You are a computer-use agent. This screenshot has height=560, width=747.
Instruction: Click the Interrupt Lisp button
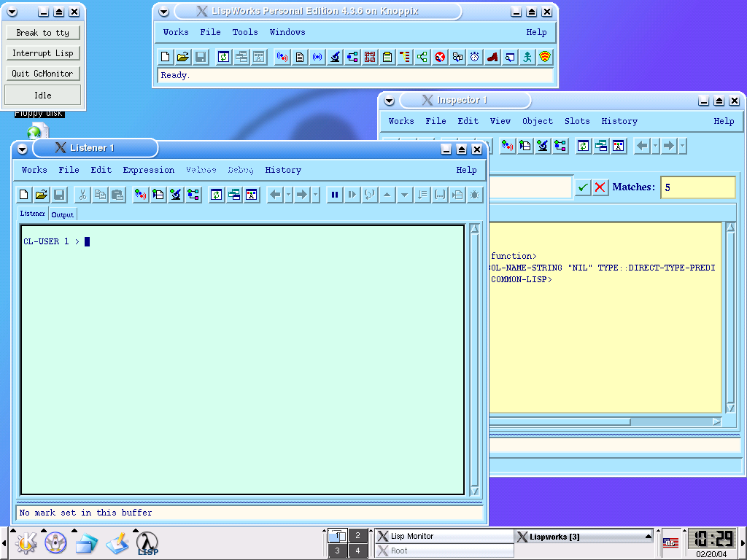point(43,53)
